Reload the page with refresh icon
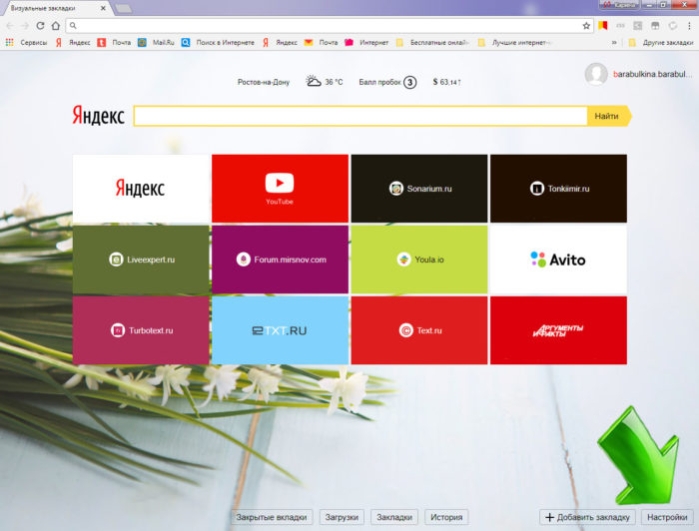Screen dimensions: 699x531 (40, 26)
